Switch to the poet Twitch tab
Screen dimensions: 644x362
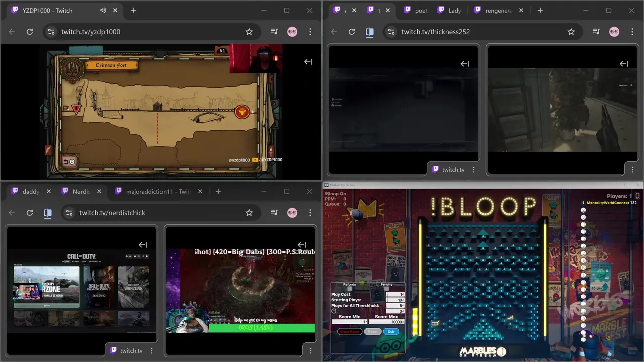[415, 10]
